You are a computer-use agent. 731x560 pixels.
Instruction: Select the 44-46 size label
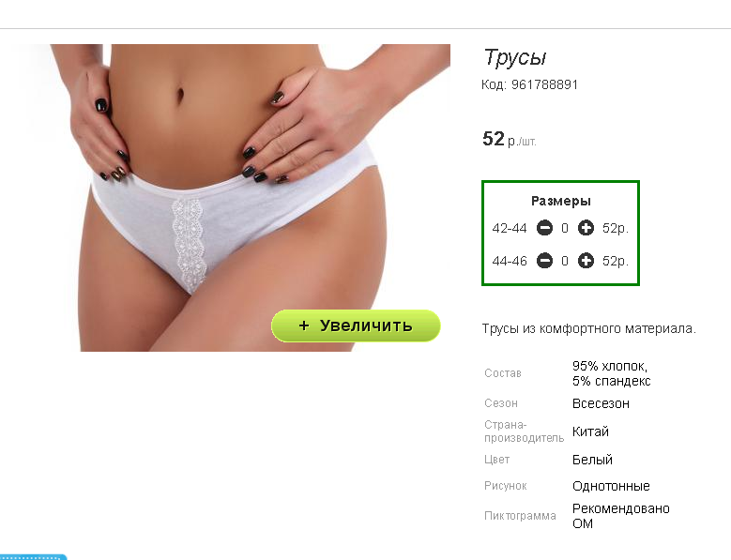(510, 261)
